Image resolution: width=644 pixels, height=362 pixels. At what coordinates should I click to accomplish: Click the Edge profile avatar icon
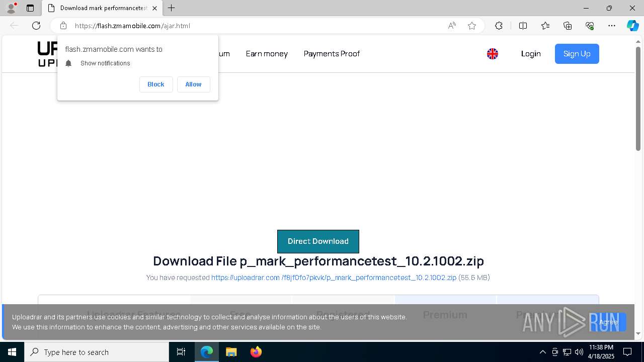tap(11, 8)
